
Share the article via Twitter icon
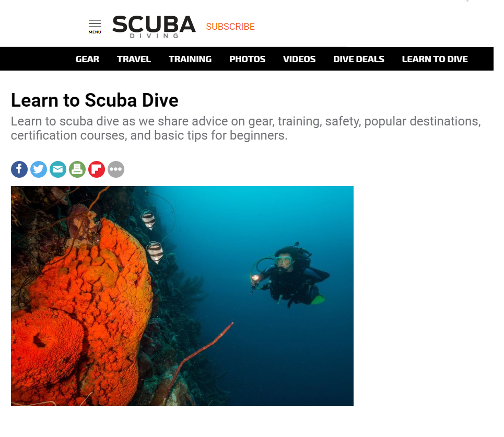click(x=39, y=169)
